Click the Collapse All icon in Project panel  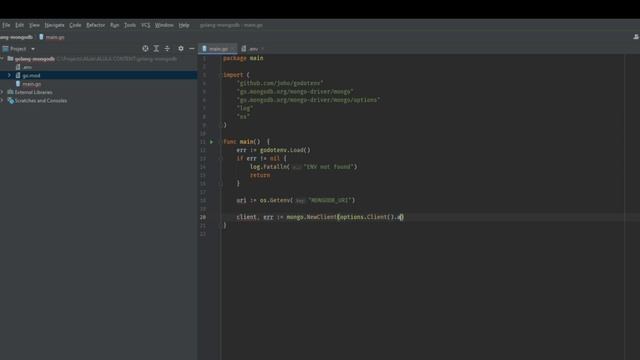point(167,49)
